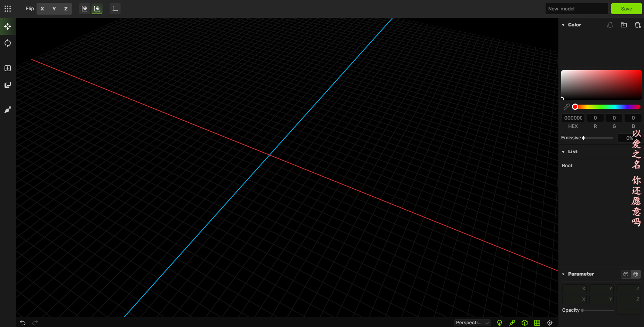The height and width of the screenshot is (327, 644).
Task: Redo the last undone action
Action: click(x=35, y=323)
